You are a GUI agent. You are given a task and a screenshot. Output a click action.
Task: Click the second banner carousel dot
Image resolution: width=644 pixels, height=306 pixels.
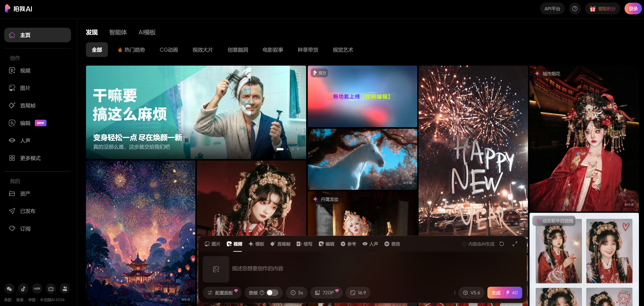click(x=288, y=149)
